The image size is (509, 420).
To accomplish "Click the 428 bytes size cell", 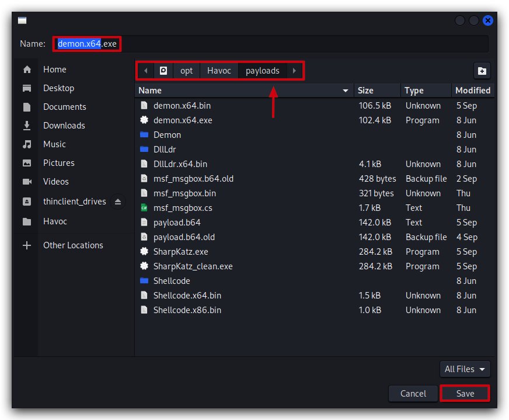I will click(x=377, y=179).
